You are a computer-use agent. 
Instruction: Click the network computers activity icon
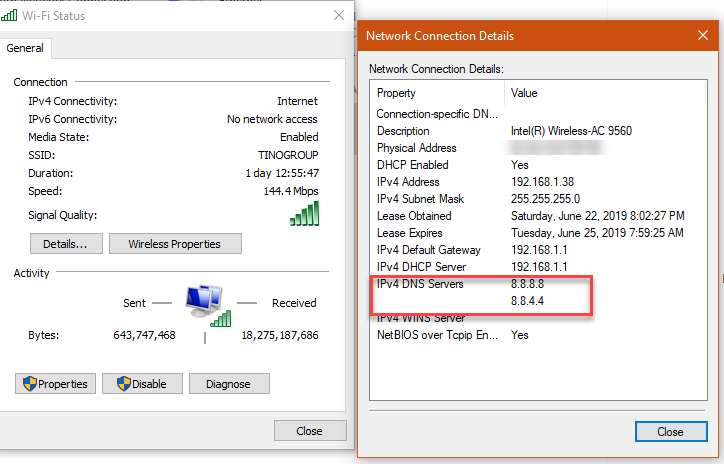pos(208,306)
